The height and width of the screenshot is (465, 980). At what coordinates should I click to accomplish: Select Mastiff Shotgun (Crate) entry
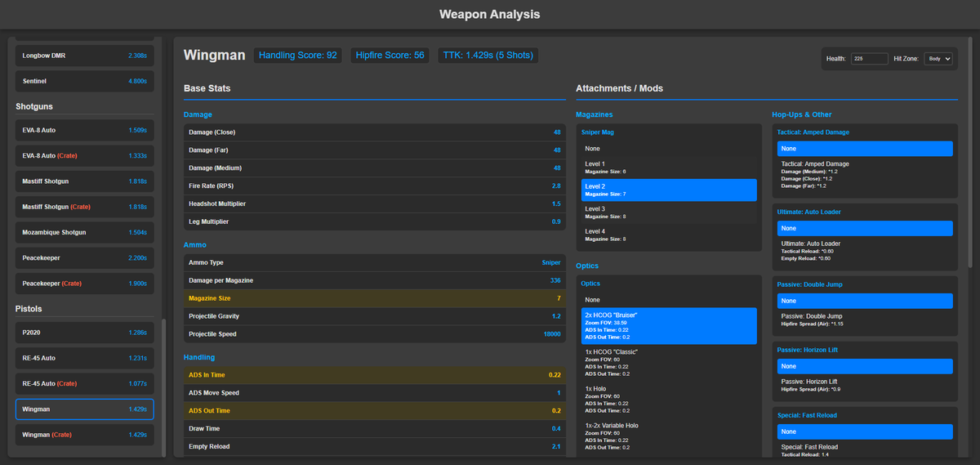(x=84, y=207)
